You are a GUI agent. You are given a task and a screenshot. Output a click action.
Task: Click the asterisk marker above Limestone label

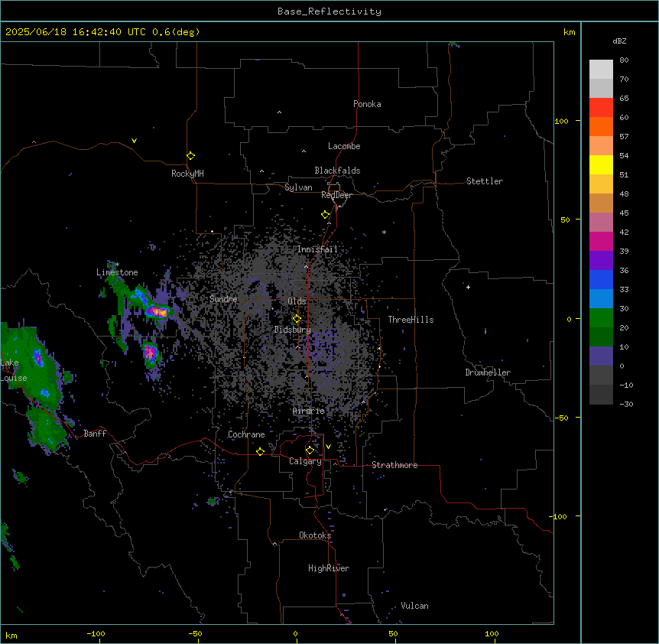click(x=117, y=265)
